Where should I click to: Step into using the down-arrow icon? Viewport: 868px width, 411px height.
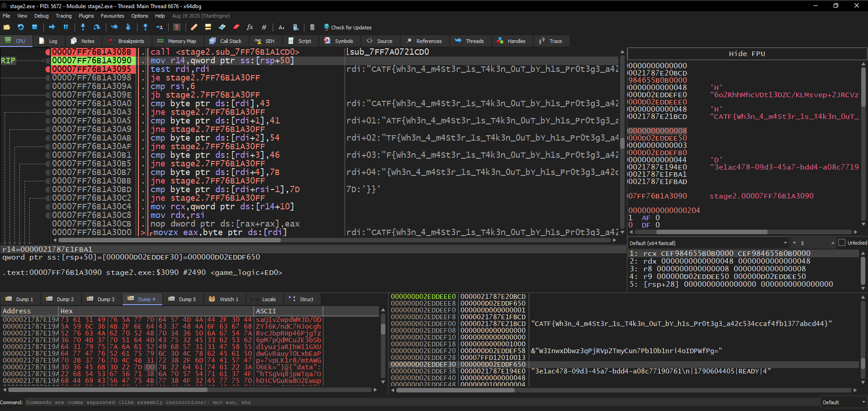tap(83, 27)
